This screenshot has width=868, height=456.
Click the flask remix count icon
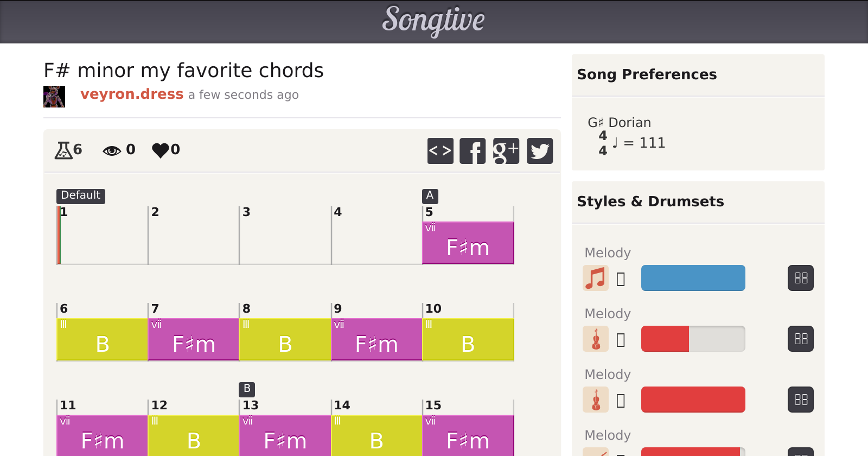[x=63, y=150]
